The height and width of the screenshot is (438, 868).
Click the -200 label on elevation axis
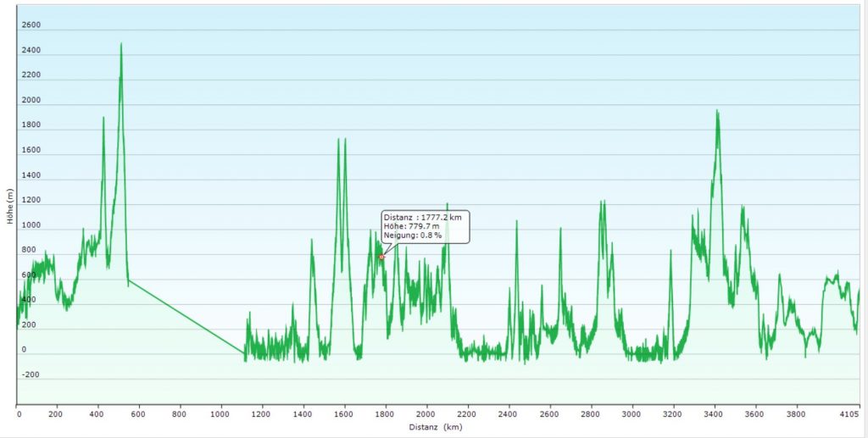31,374
